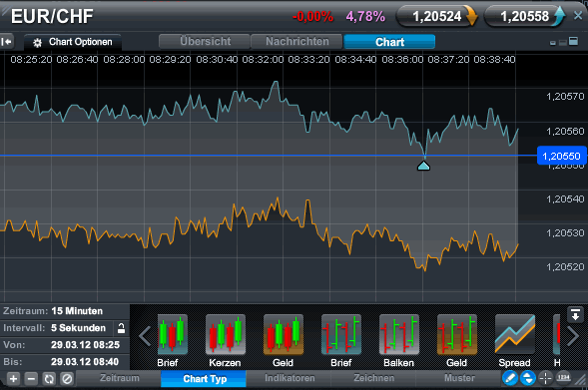This screenshot has width=588, height=390.
Task: Refresh the chart with the reload icon
Action: click(x=49, y=379)
